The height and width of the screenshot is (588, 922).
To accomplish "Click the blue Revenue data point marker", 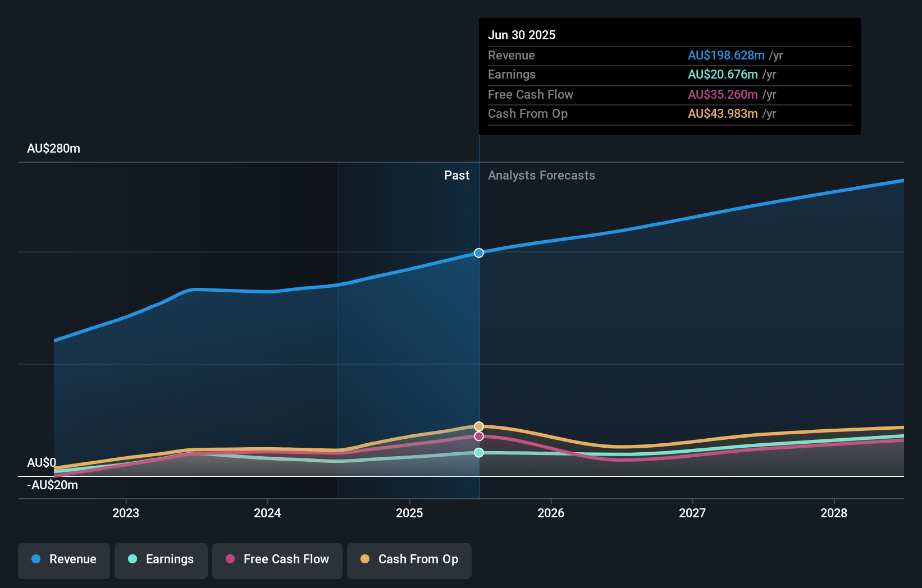I will pos(478,253).
